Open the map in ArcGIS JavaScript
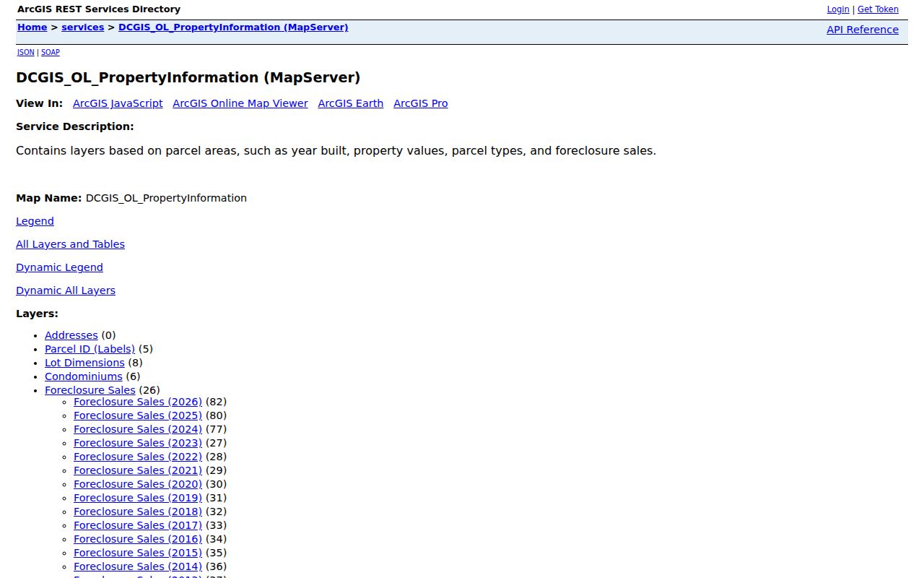This screenshot has width=924, height=578. (118, 103)
